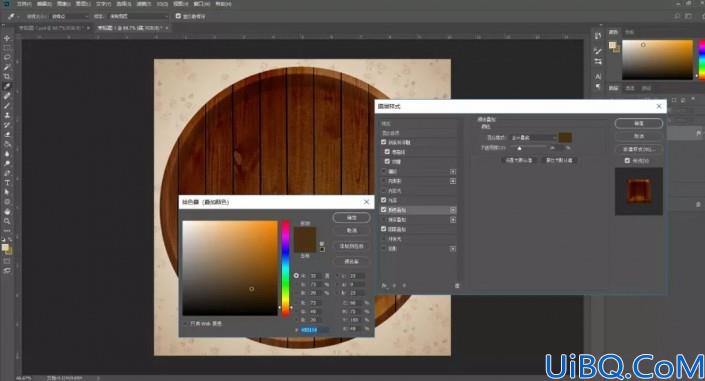Toggle the Texture (纹理) checkbox
The width and height of the screenshot is (705, 381).
(387, 161)
